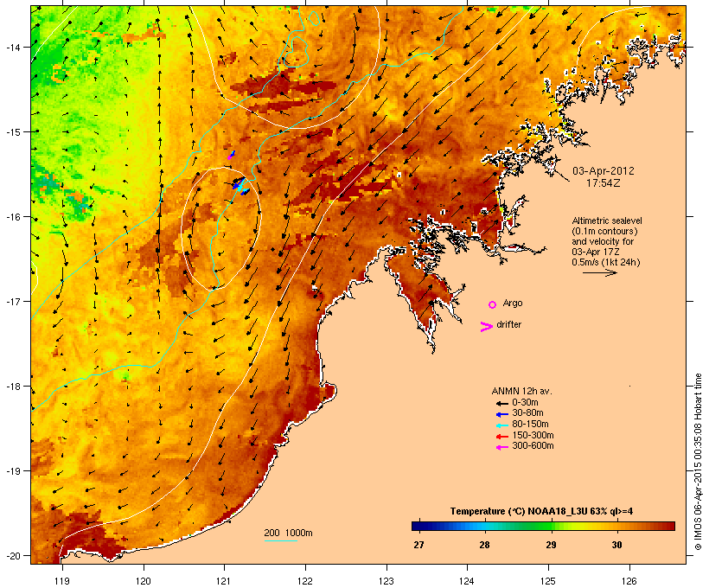Click the 126 longitude axis label
Screen dimensions: 709x588
click(629, 581)
